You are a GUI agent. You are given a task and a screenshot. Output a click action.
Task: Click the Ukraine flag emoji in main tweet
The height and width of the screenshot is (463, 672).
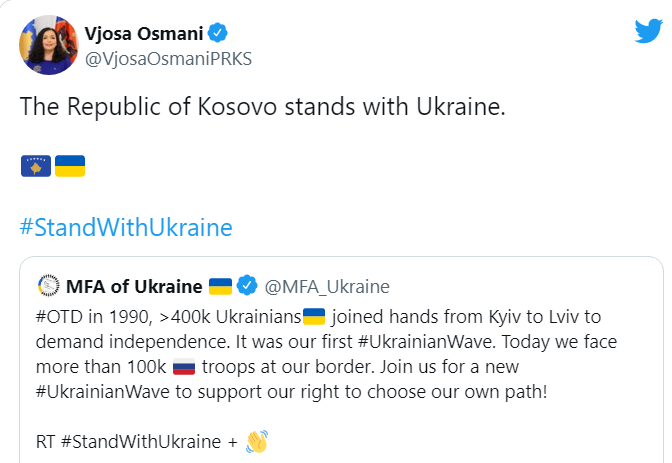[x=70, y=166]
